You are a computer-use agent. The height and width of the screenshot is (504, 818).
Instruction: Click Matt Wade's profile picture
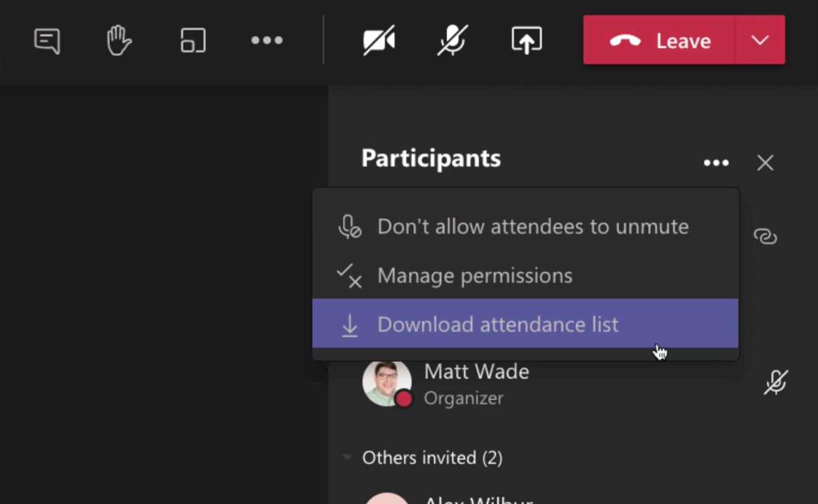(387, 384)
